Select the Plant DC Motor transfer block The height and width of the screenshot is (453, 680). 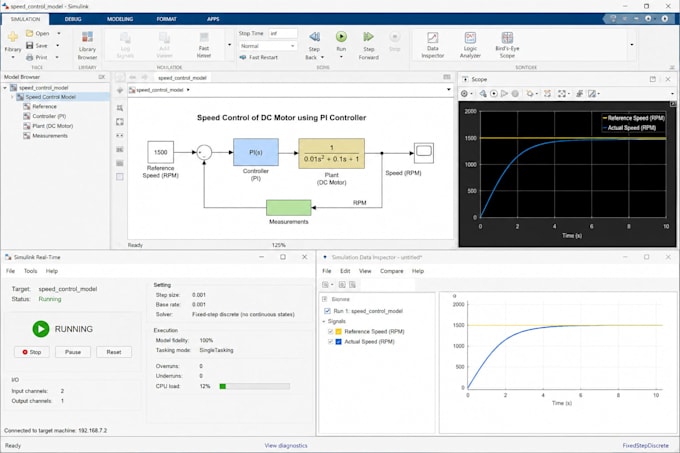click(331, 153)
